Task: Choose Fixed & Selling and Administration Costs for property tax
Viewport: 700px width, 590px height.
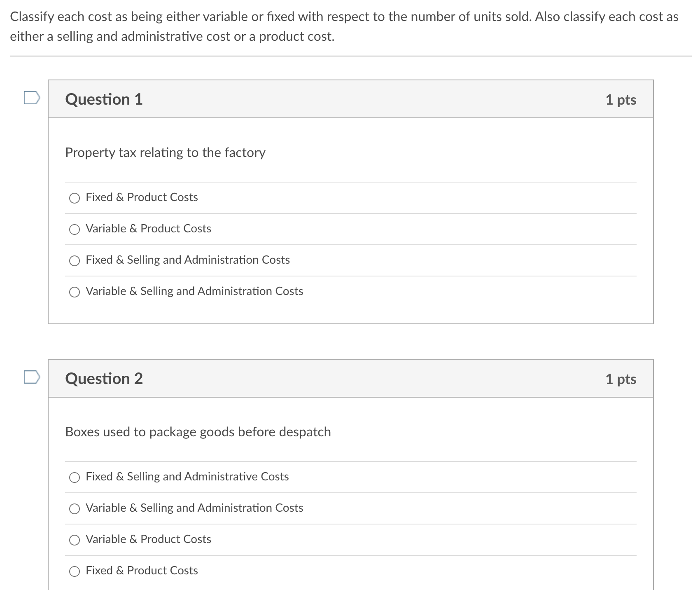Action: coord(75,260)
